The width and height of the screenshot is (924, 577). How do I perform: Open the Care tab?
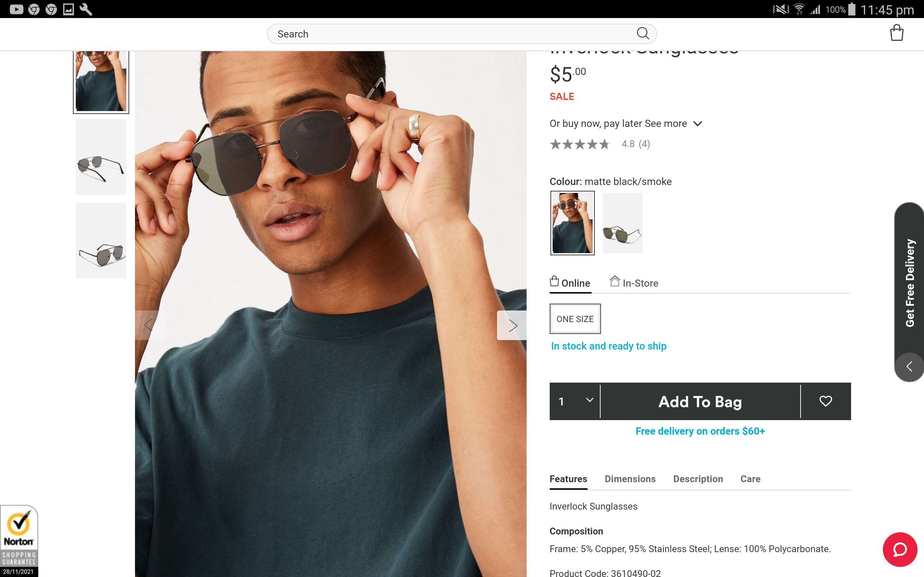click(x=750, y=479)
